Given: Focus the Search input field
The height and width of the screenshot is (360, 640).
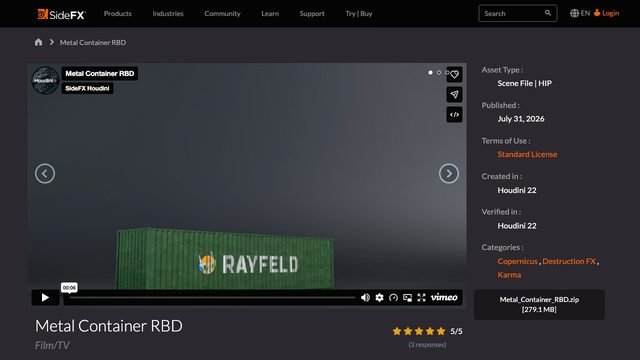Looking at the screenshot, I should point(518,13).
